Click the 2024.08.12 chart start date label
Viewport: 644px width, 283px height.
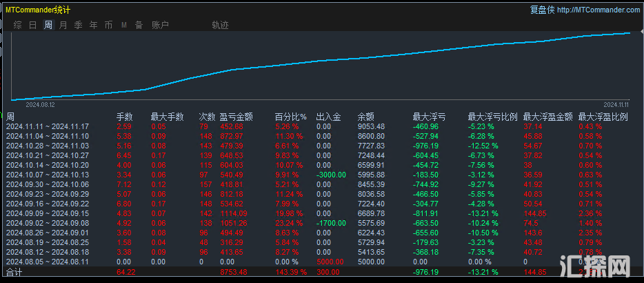(x=40, y=105)
